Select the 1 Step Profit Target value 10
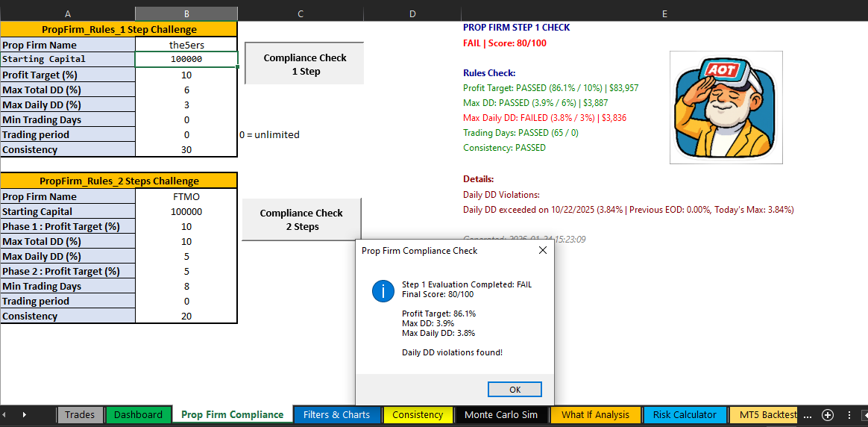The height and width of the screenshot is (427, 868). pos(186,75)
